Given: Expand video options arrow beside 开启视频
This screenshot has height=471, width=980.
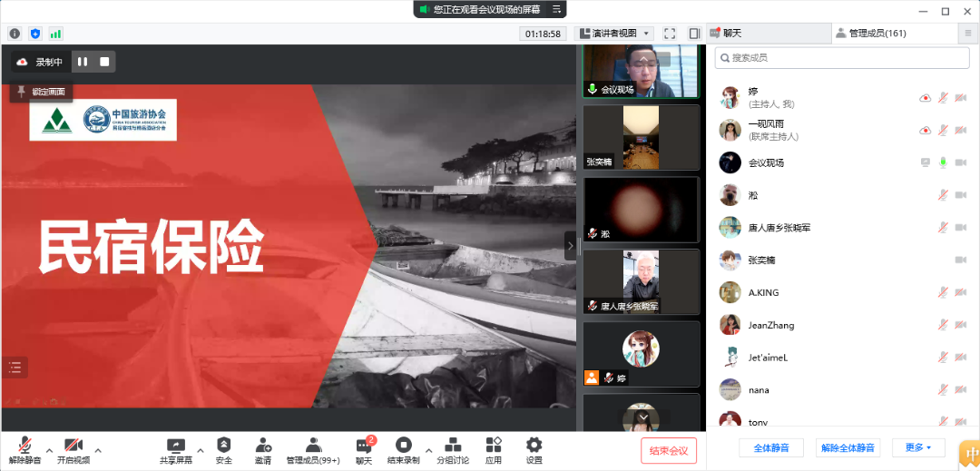Looking at the screenshot, I should click(x=97, y=450).
